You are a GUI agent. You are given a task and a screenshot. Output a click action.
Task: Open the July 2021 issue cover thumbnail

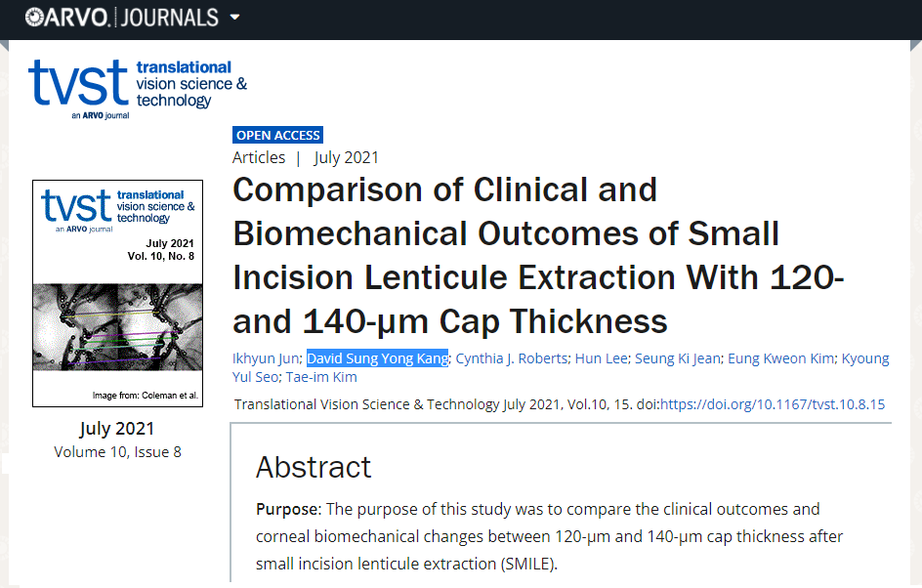pyautogui.click(x=117, y=293)
